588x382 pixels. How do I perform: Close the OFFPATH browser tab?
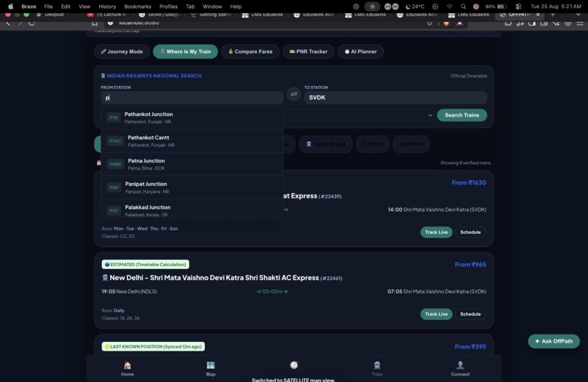[538, 15]
